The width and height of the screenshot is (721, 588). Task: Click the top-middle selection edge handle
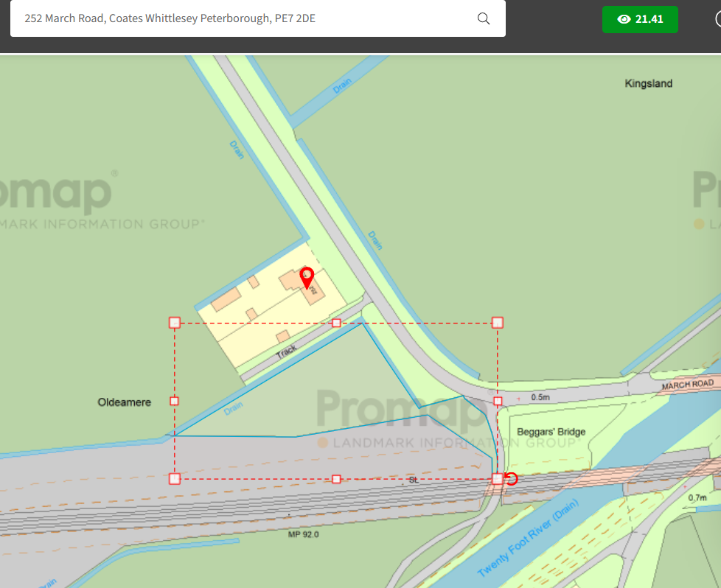pyautogui.click(x=336, y=323)
